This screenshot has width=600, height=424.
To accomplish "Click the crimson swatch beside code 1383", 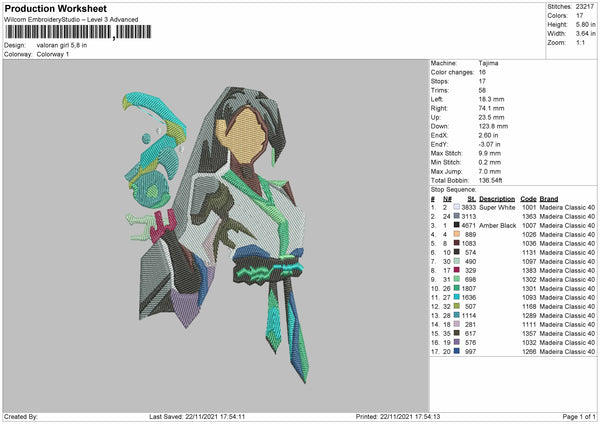I will (x=457, y=270).
